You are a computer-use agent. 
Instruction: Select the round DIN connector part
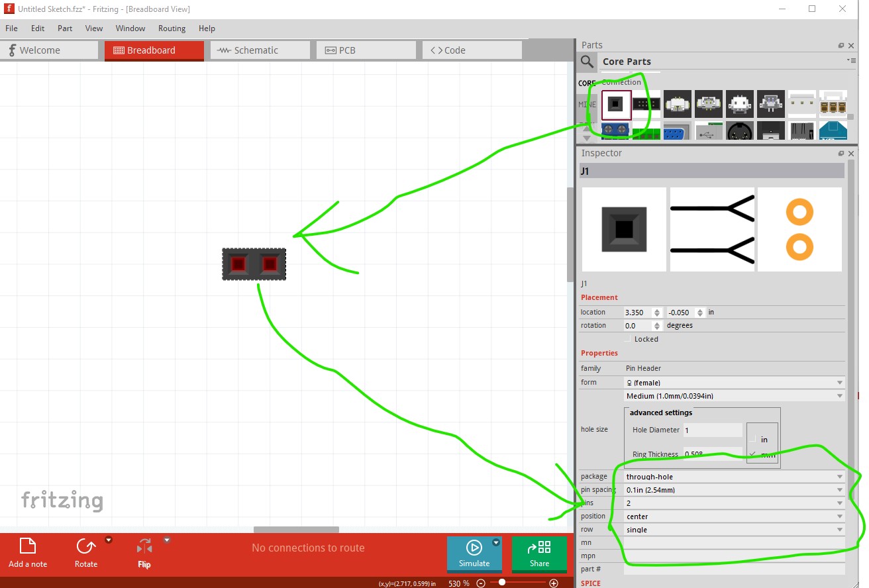tap(740, 130)
